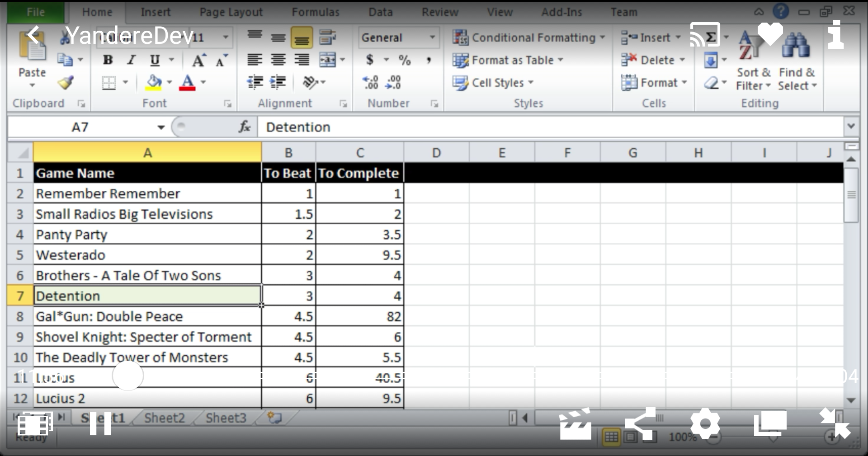Apply Accounting dollar number format
This screenshot has height=456, width=868.
(x=370, y=60)
